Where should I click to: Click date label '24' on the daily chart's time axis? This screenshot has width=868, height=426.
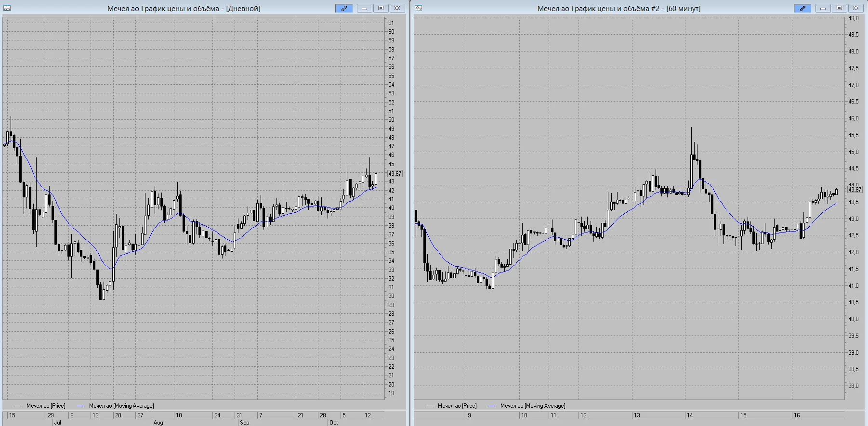[x=217, y=415]
